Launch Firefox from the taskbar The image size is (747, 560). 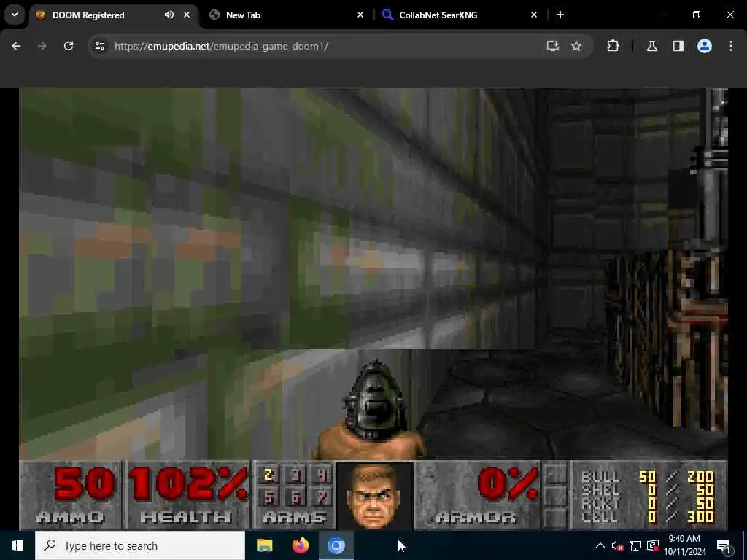click(300, 545)
